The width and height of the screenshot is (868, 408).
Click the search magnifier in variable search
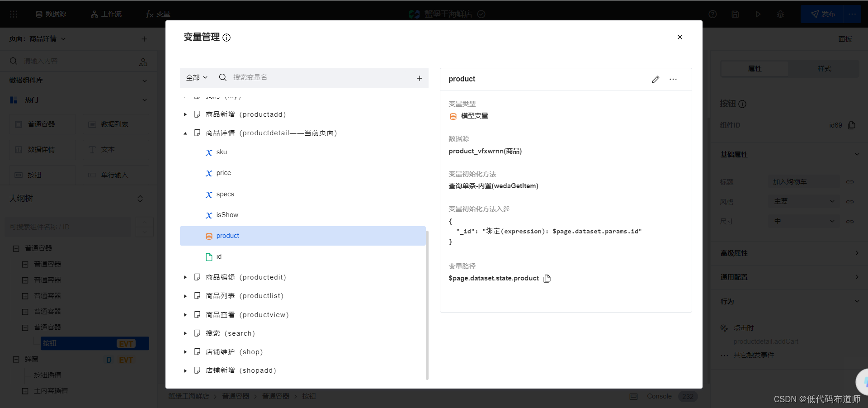pos(222,77)
